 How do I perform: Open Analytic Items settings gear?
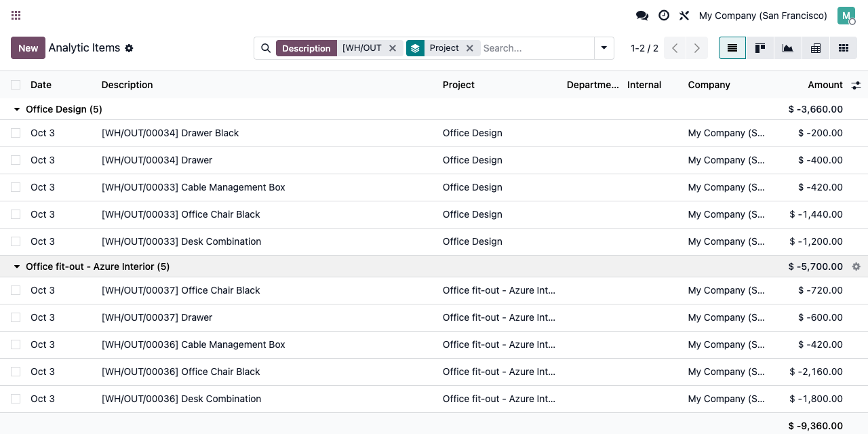point(129,48)
